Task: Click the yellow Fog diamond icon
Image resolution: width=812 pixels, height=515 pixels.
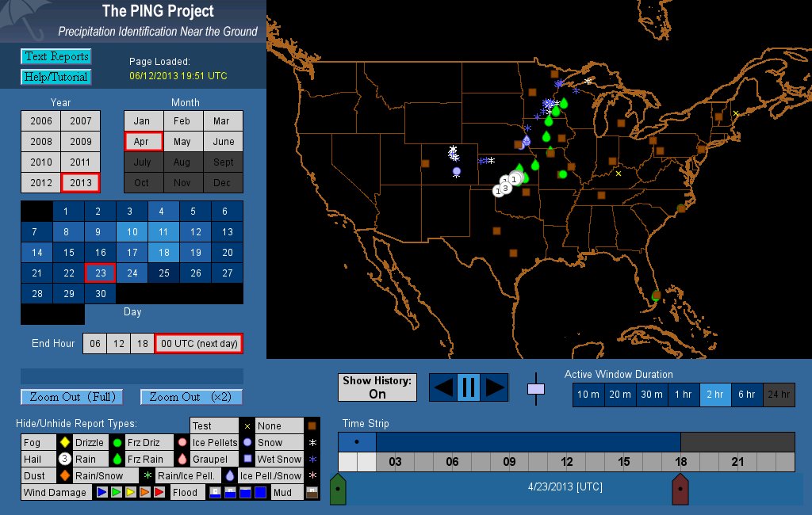Action: pyautogui.click(x=65, y=442)
